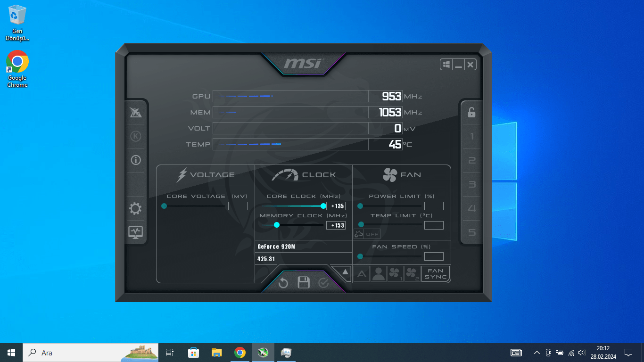Screen dimensions: 644x362
Task: Click the FAN panel header
Action: 402,175
